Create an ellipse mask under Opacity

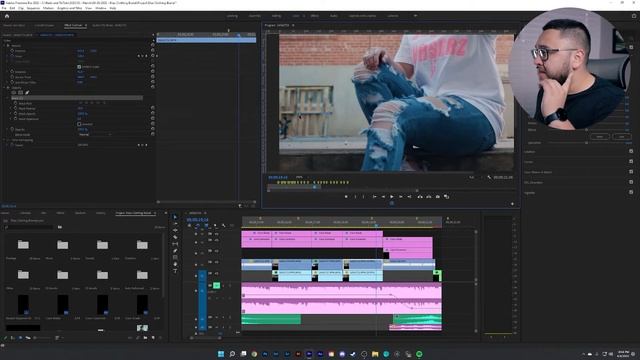[13, 93]
